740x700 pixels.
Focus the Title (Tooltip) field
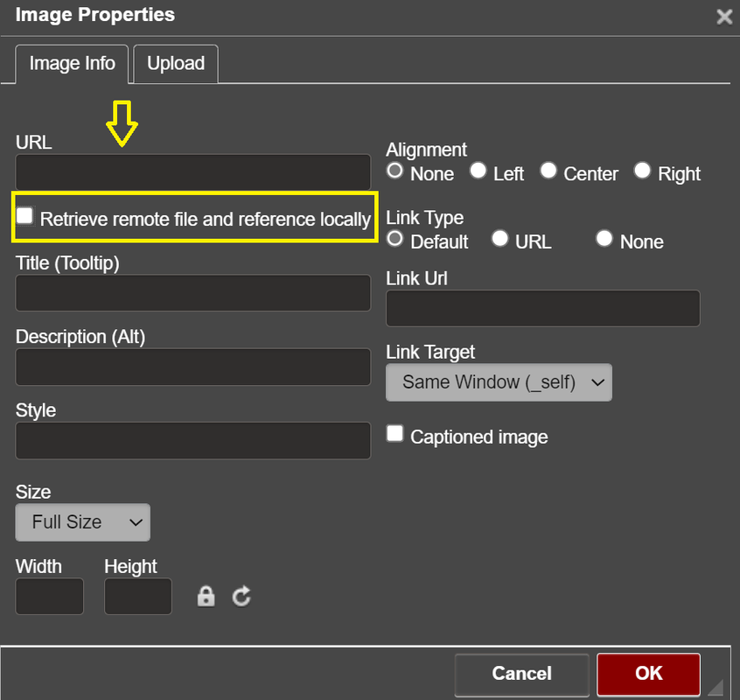pos(193,292)
